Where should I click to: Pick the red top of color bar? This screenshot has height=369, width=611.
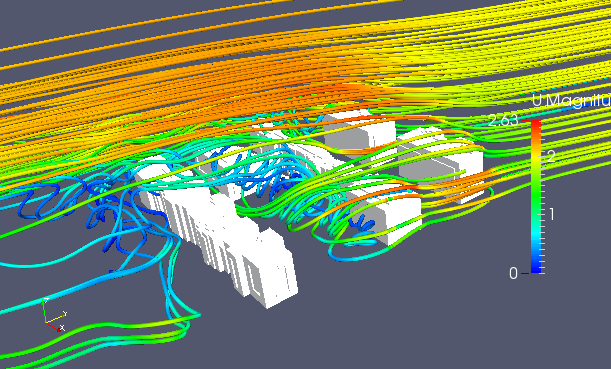[536, 125]
